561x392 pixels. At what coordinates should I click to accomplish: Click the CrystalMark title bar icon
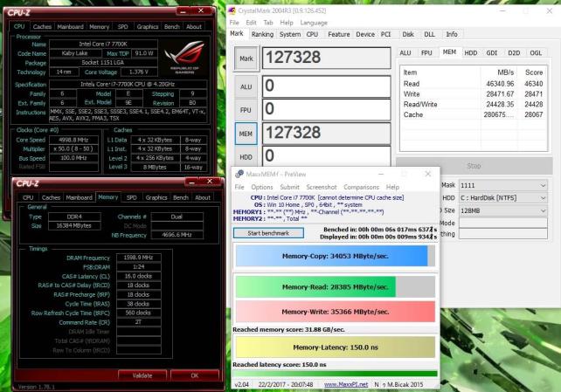[x=232, y=10]
